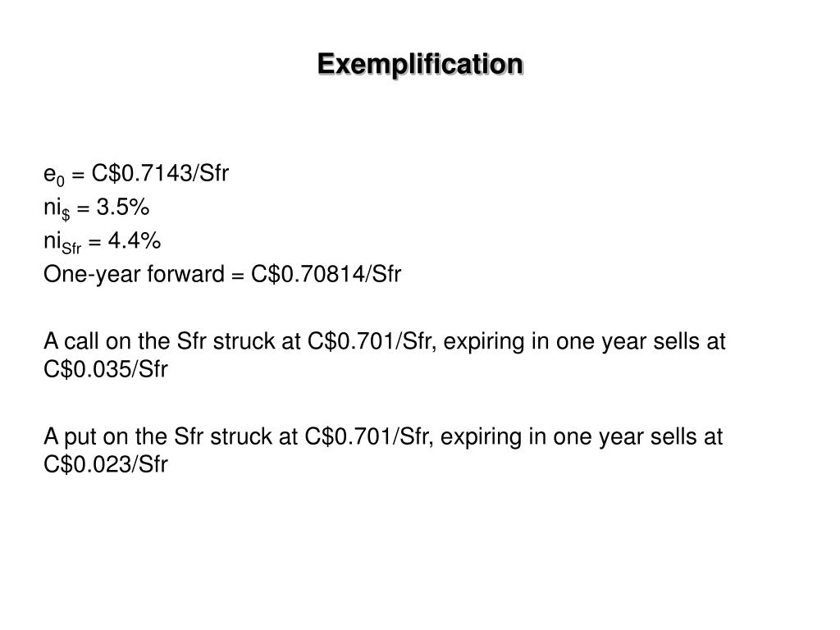
Task: Click the 4.4% interest rate value
Action: pyautogui.click(x=135, y=240)
